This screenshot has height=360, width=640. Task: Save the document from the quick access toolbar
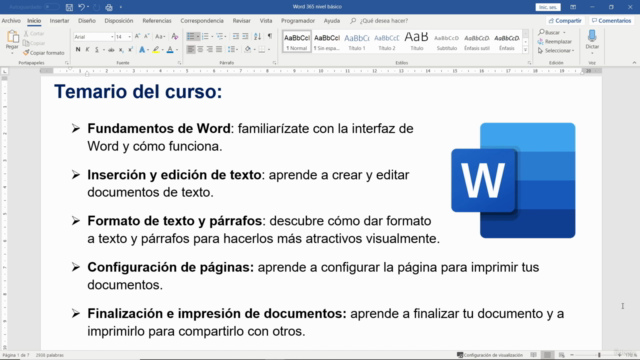pos(69,7)
